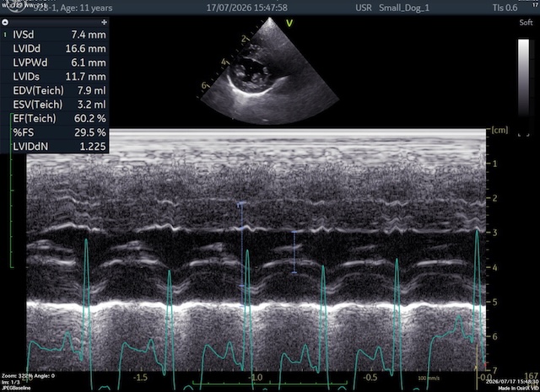Click the green V probe orientation marker
The image size is (540, 392).
pyautogui.click(x=289, y=24)
